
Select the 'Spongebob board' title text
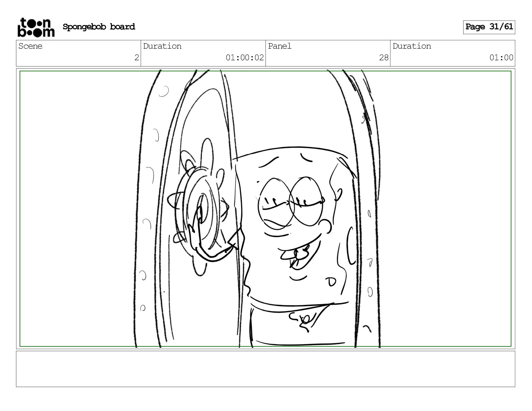click(99, 27)
